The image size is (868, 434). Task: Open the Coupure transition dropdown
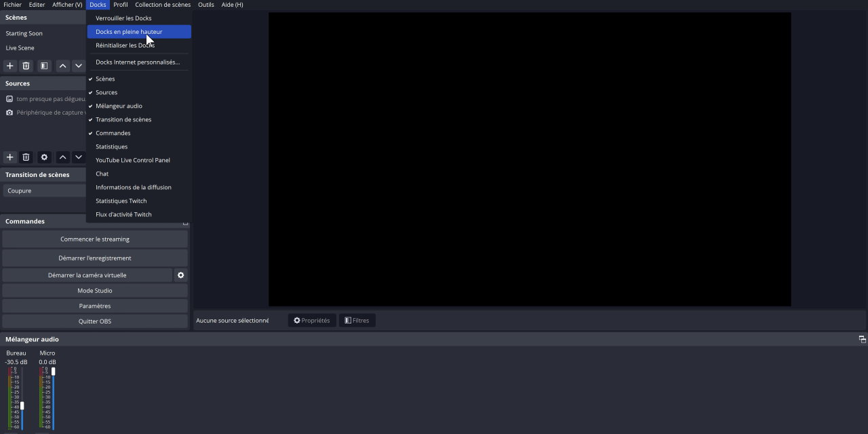pyautogui.click(x=44, y=191)
